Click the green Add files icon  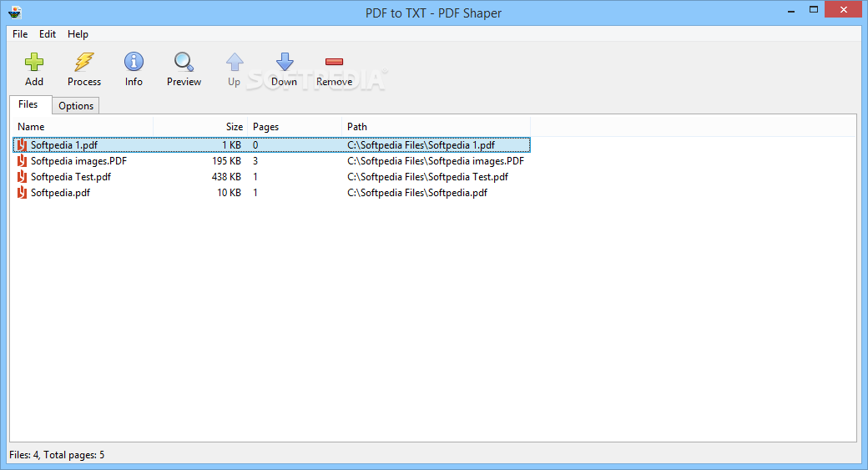[x=34, y=62]
